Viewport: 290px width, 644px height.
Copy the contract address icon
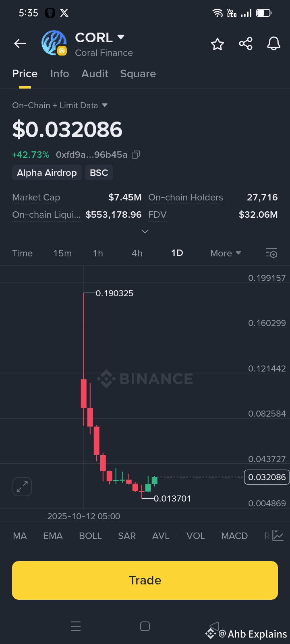136,155
